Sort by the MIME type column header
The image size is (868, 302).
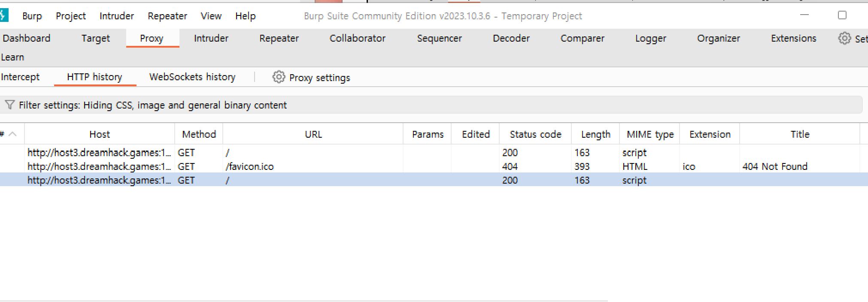(x=650, y=134)
